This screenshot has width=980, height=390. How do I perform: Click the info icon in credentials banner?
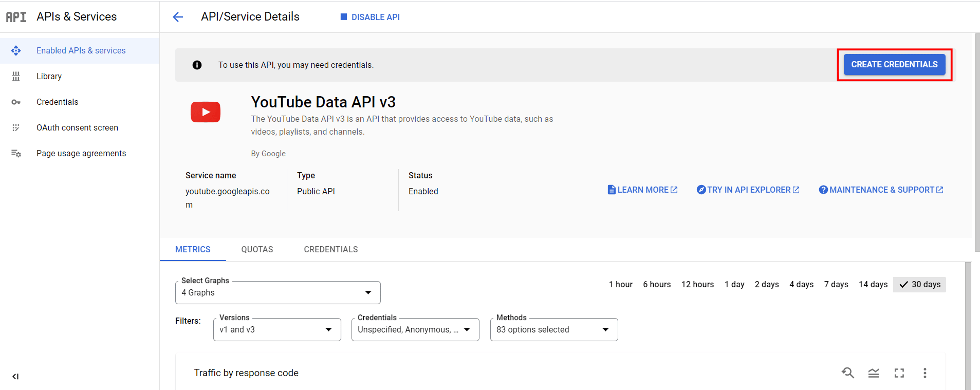tap(197, 65)
